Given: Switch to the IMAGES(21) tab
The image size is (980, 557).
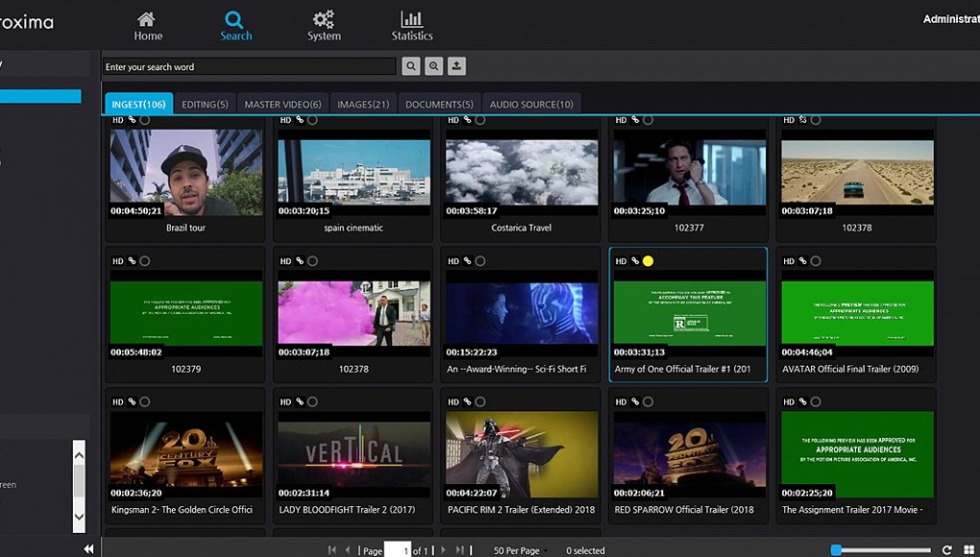Looking at the screenshot, I should click(x=363, y=104).
